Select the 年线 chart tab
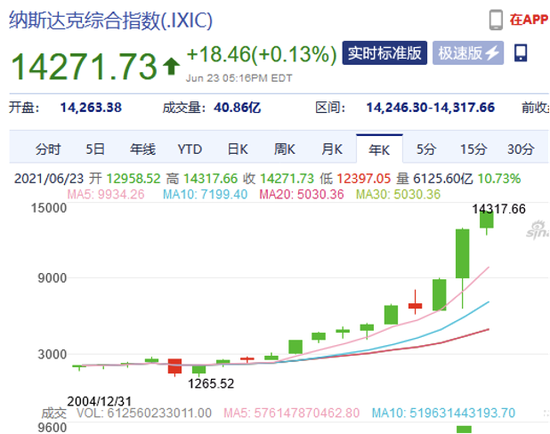550x434 pixels. click(x=142, y=149)
